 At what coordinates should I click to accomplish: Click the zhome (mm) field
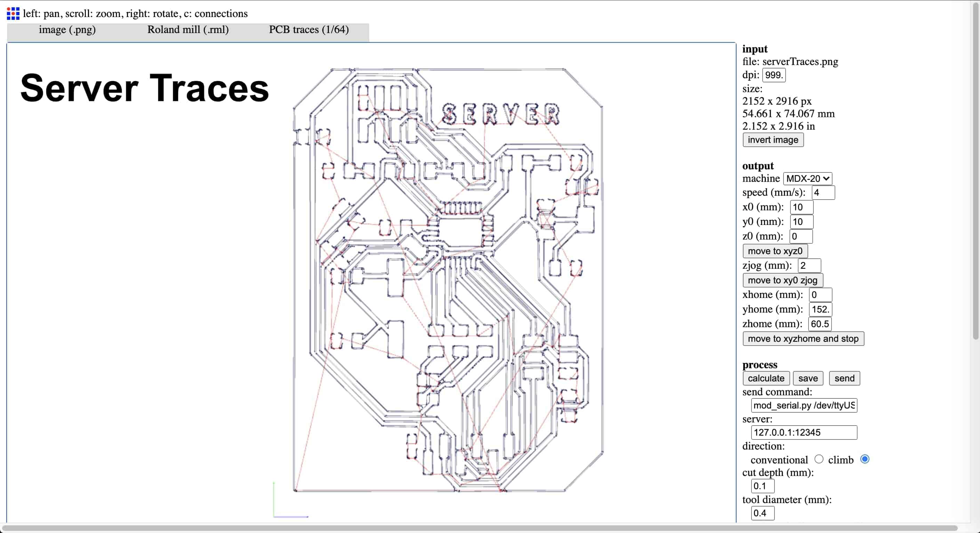coord(820,324)
